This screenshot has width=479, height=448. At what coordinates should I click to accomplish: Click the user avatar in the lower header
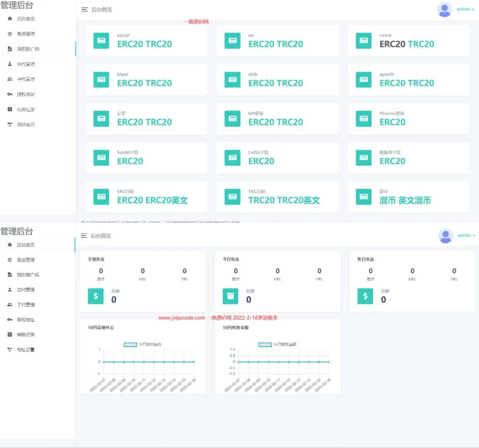pyautogui.click(x=445, y=235)
